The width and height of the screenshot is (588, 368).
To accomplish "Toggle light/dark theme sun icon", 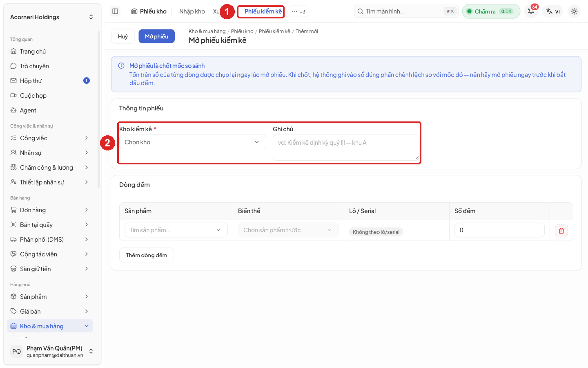I will click(574, 11).
